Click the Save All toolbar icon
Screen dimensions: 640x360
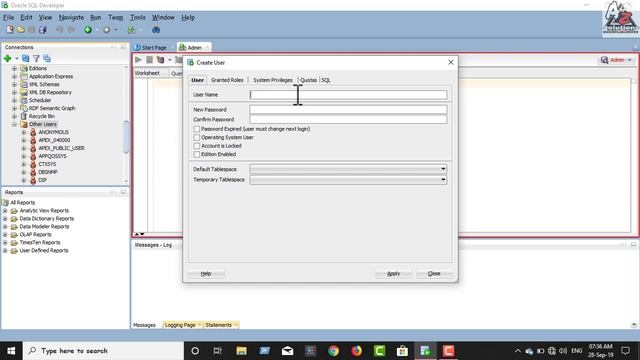(42, 30)
